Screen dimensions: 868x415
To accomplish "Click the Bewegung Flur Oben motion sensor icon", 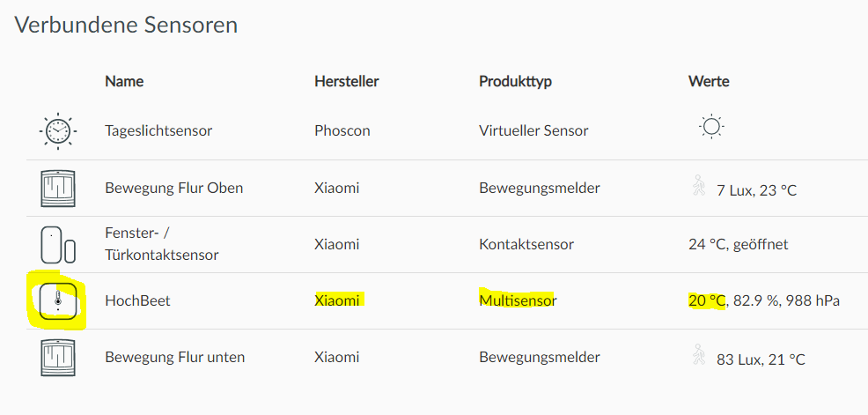I will point(58,188).
